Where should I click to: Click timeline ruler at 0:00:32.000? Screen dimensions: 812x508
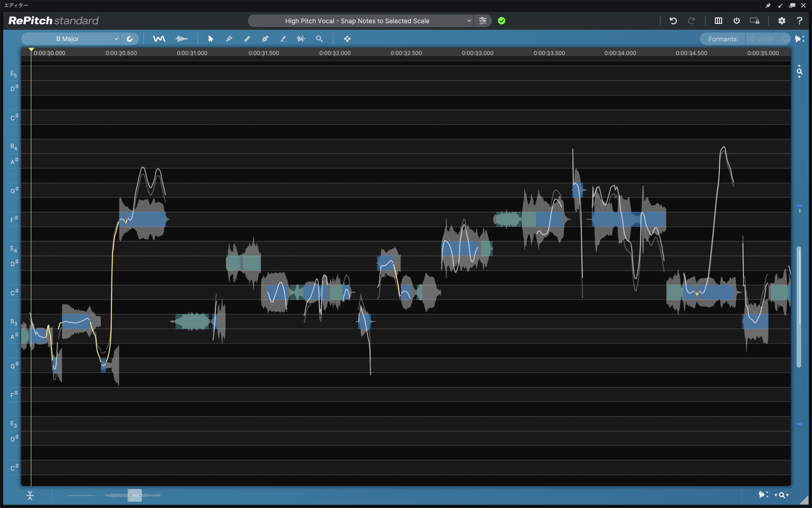point(335,53)
